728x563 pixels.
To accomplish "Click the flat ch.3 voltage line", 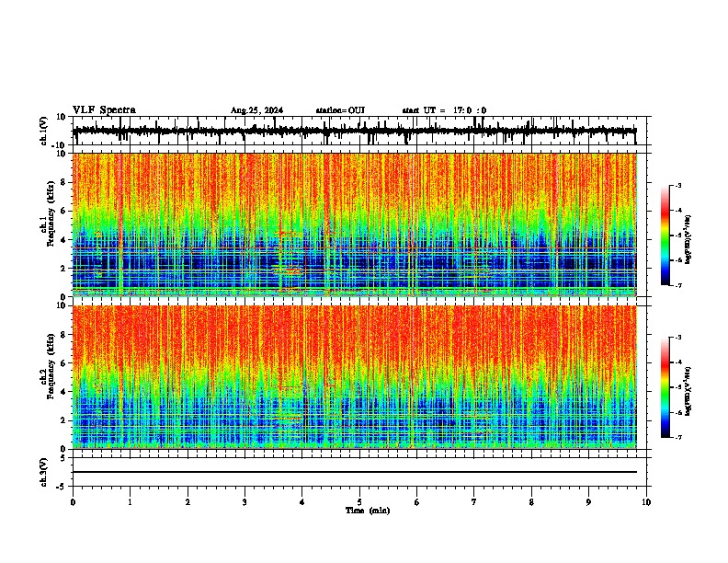I will 354,472.
